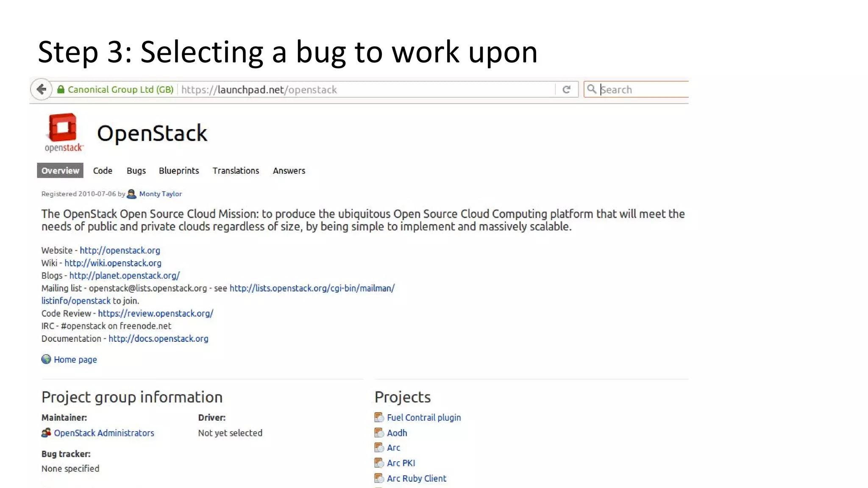Open the review.openstack.org code review link

click(x=156, y=313)
